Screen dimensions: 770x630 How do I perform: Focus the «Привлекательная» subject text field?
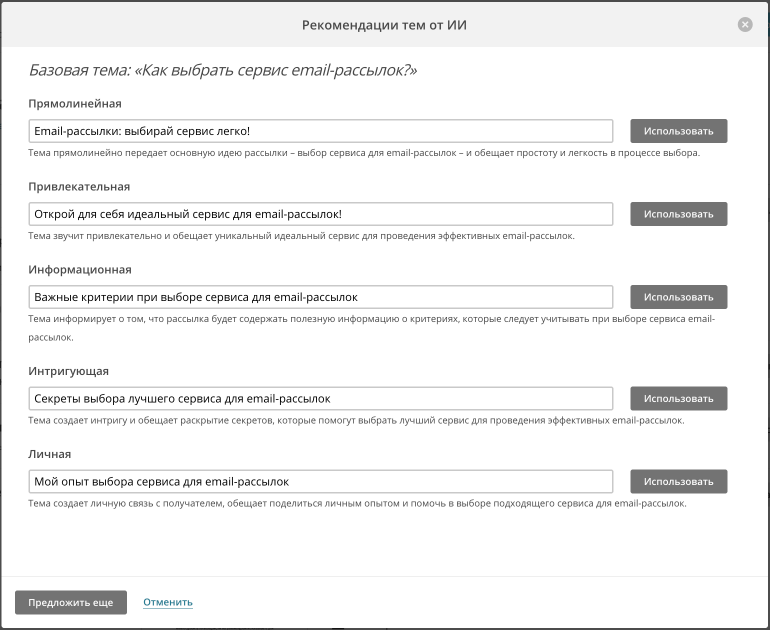click(321, 214)
